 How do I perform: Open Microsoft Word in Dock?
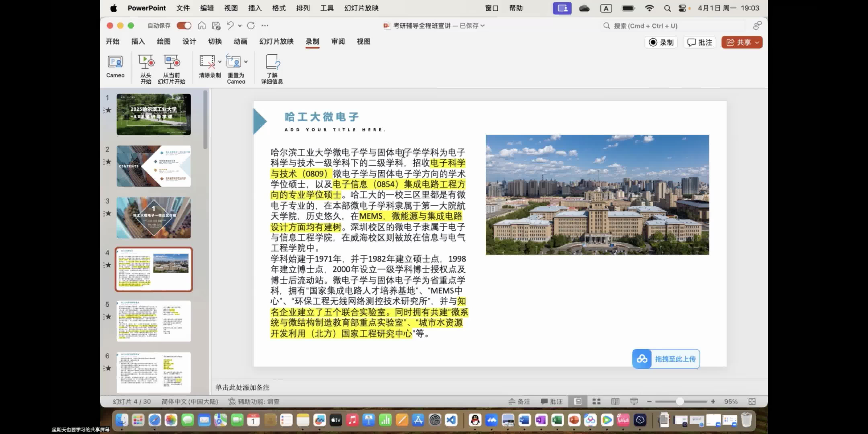click(524, 420)
